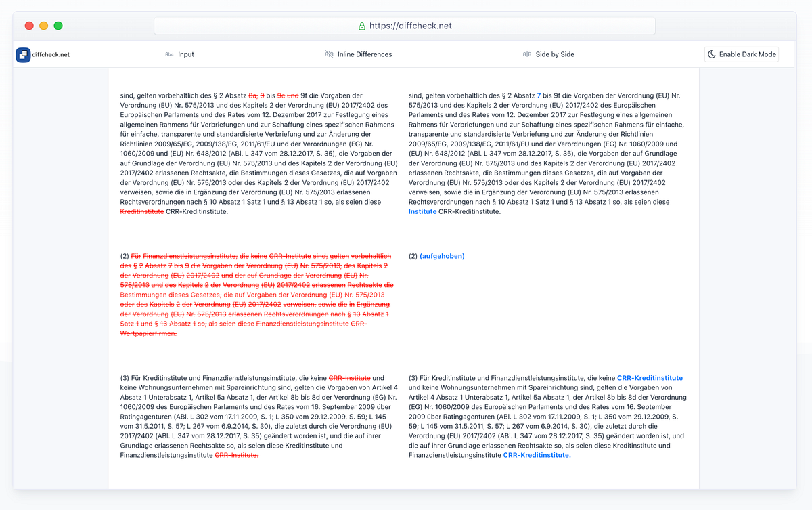Click the Abc icon beside Input
Screen dimensions: 812x510
coord(168,54)
